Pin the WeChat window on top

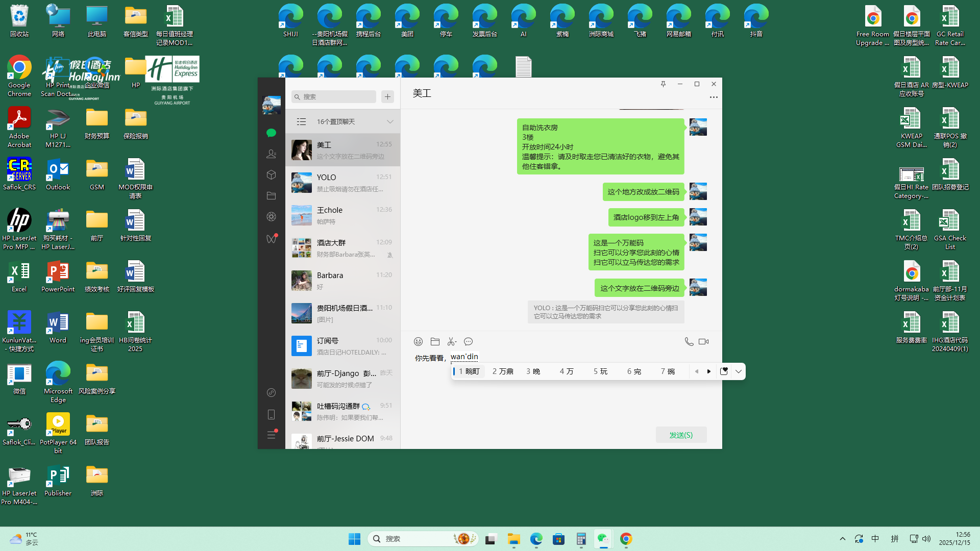pyautogui.click(x=663, y=84)
